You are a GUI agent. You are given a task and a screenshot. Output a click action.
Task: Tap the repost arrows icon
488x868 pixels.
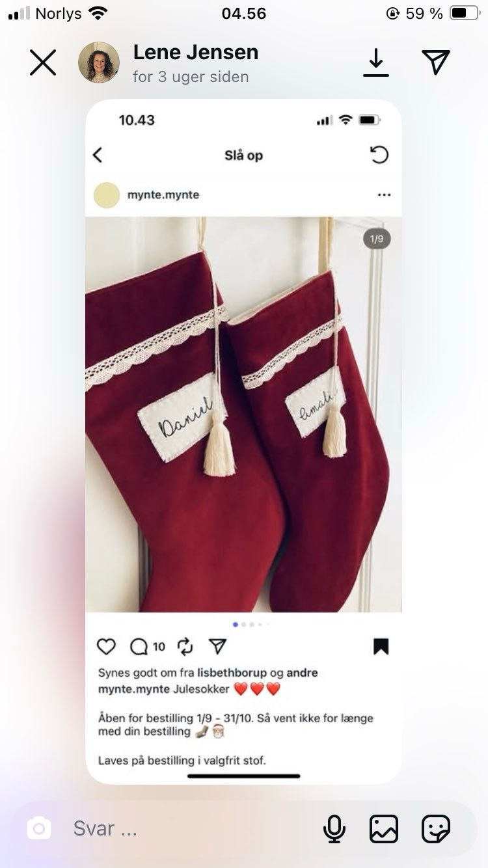pyautogui.click(x=185, y=646)
